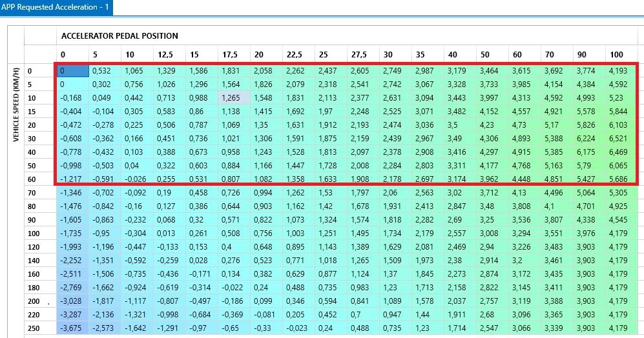Select the 160 km/h speed row header
644x338 pixels.
40,274
